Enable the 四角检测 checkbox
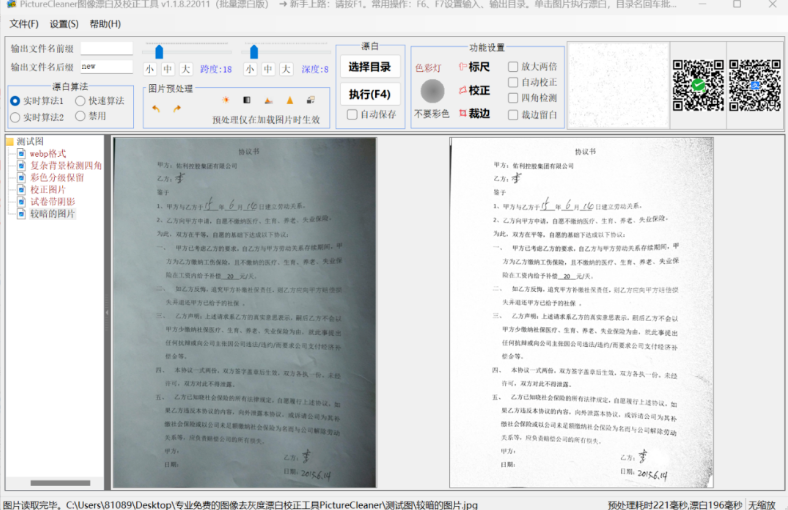Screen dimensions: 788x510 [513, 98]
